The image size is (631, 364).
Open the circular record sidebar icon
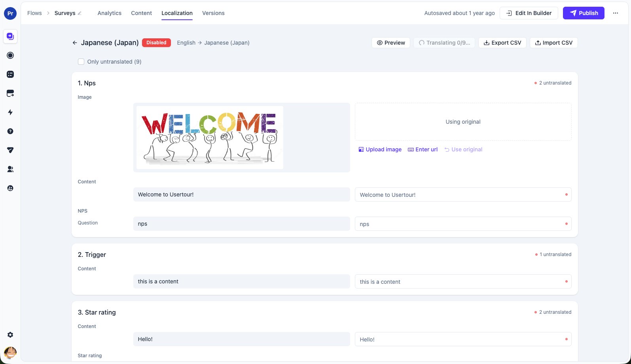coord(10,55)
